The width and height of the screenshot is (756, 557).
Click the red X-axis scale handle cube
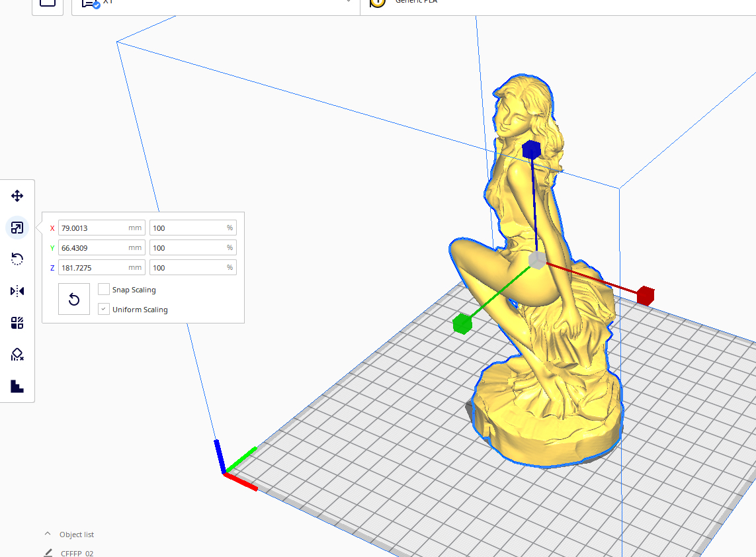pyautogui.click(x=646, y=296)
